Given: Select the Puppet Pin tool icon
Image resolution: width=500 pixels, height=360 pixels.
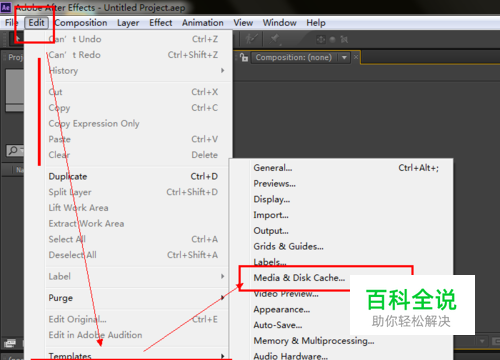Looking at the screenshot, I should 275,39.
